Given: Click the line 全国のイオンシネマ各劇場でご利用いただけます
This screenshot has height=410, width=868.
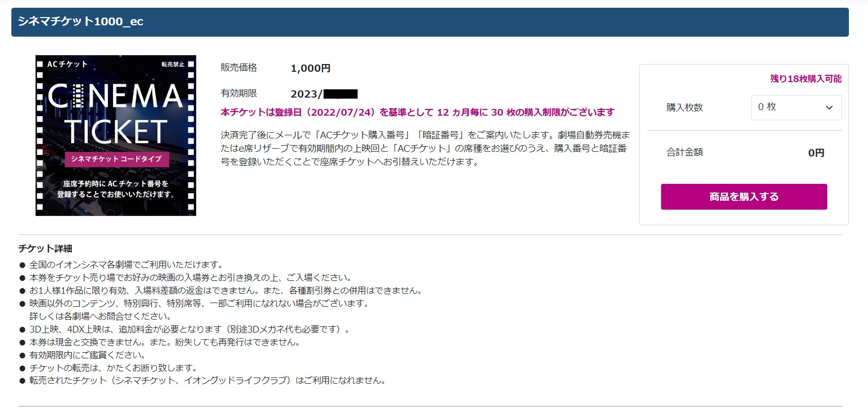Looking at the screenshot, I should click(x=126, y=265).
